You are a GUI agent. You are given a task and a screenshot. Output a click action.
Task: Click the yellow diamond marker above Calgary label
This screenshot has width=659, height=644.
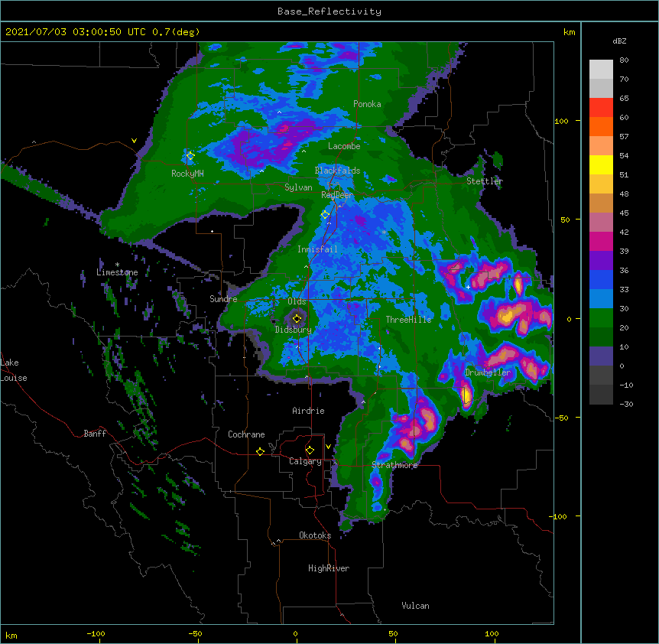[310, 450]
